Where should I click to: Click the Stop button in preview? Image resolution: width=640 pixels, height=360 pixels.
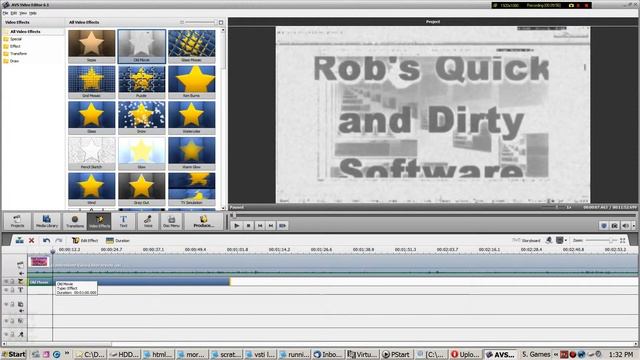pos(248,226)
